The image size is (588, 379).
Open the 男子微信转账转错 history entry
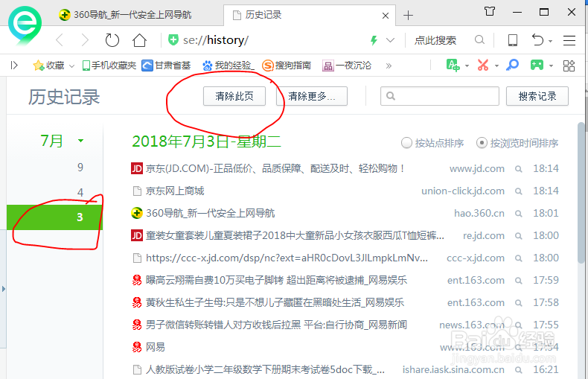click(x=276, y=325)
